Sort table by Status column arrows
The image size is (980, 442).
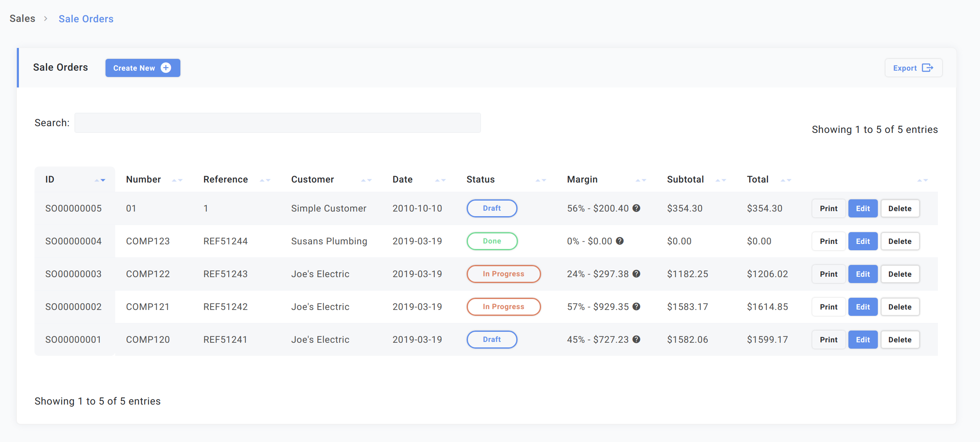[x=541, y=180]
